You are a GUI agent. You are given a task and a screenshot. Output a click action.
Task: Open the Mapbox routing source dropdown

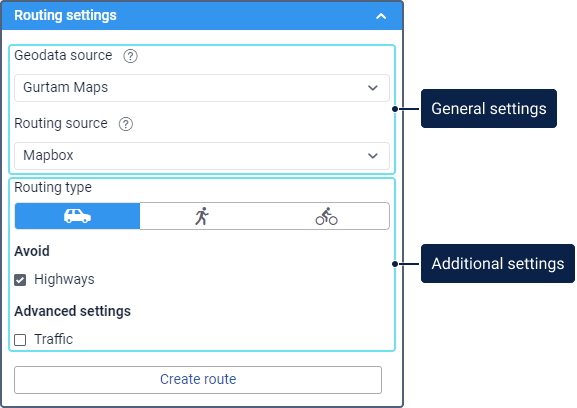202,156
